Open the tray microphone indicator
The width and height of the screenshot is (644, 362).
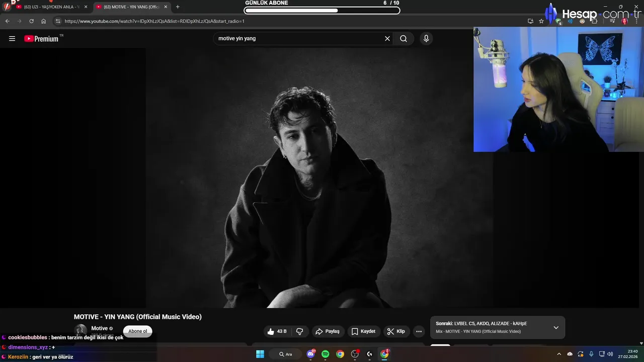click(x=591, y=354)
